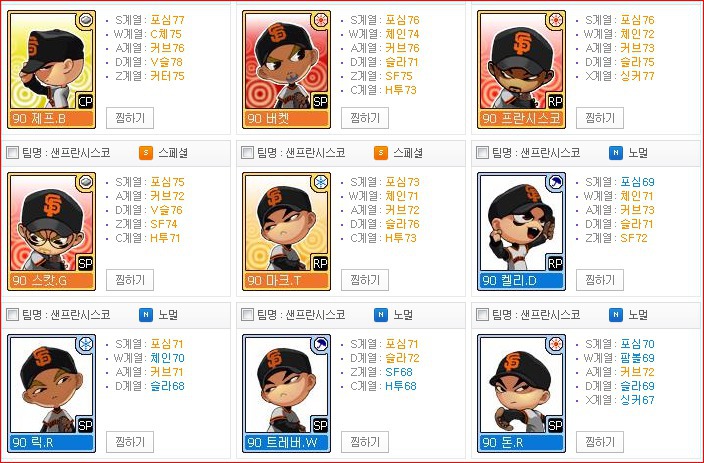The width and height of the screenshot is (704, 463).
Task: Select the 90 제프.B CP player card
Action: [x=52, y=70]
